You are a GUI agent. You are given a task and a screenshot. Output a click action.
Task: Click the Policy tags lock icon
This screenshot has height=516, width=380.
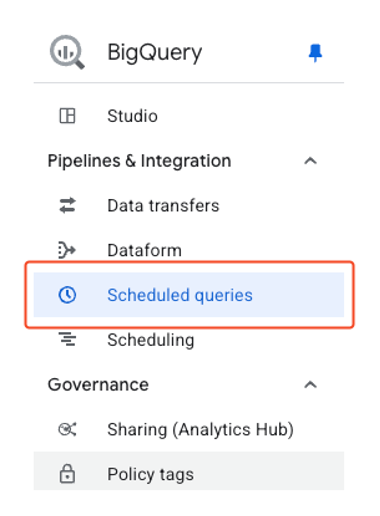(67, 473)
